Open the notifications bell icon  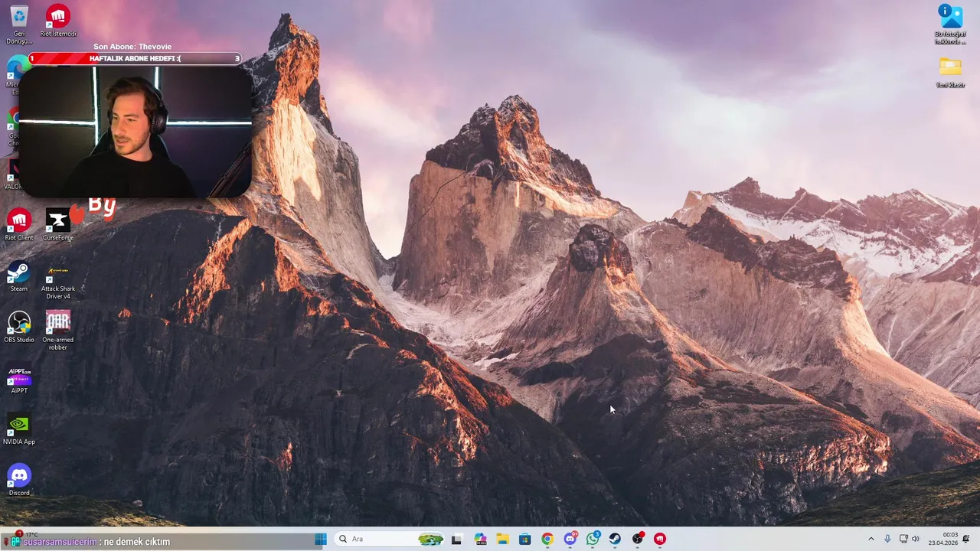point(966,539)
